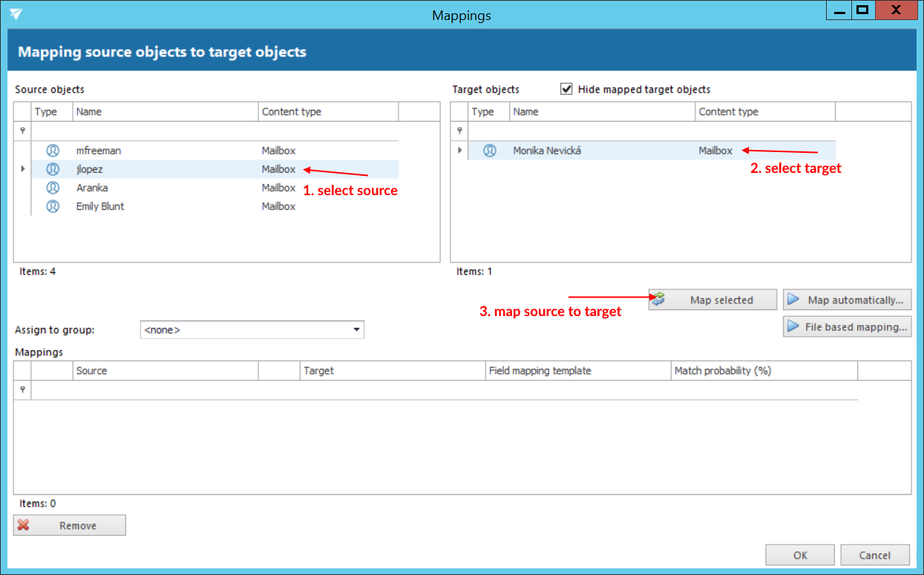
Task: Click the Emily Blunt mailbox user icon
Action: [53, 206]
